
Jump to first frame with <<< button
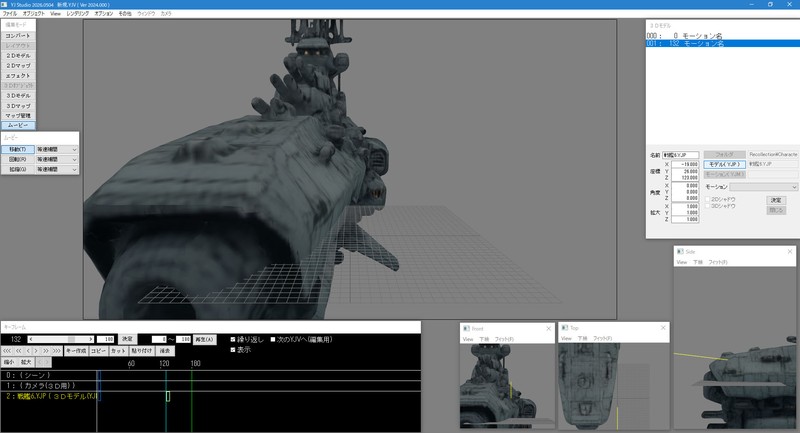pyautogui.click(x=7, y=351)
